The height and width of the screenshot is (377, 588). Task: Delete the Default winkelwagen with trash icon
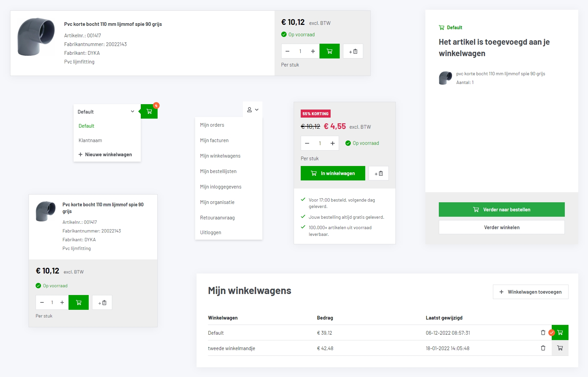[543, 333]
